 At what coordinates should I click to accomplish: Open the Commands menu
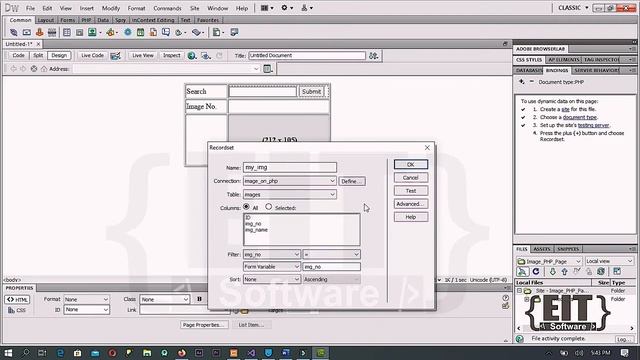[167, 8]
